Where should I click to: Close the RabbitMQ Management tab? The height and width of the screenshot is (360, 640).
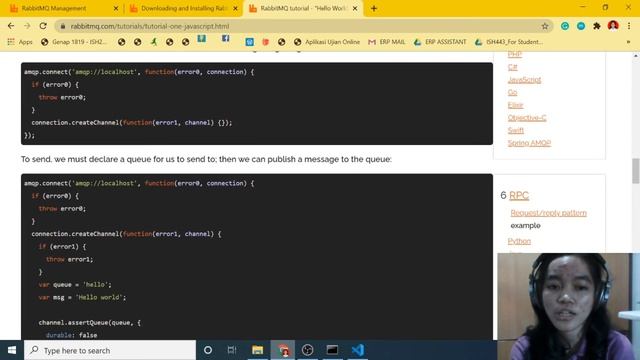[x=116, y=8]
